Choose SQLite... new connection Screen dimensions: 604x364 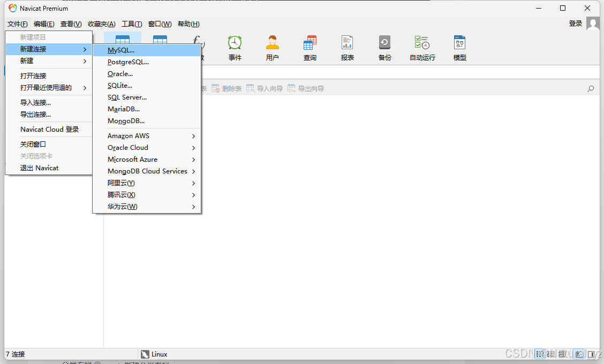(147, 86)
